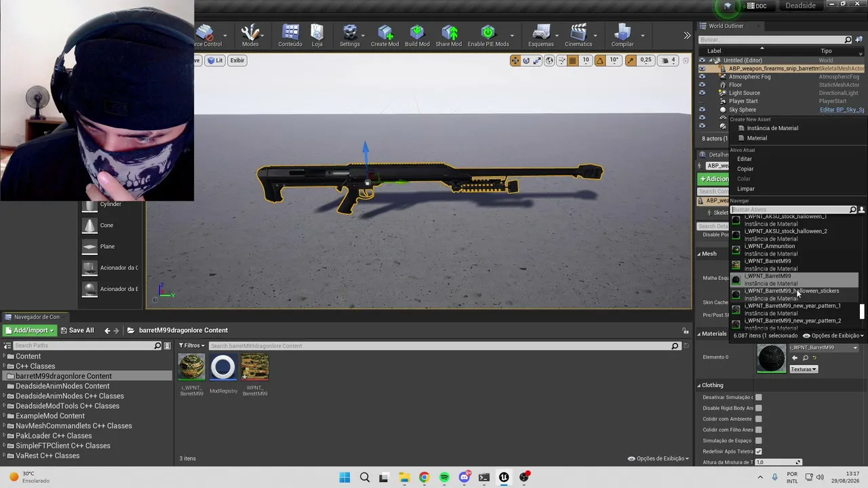Image resolution: width=868 pixels, height=488 pixels.
Task: Open the Add/Import dropdown
Action: (29, 331)
